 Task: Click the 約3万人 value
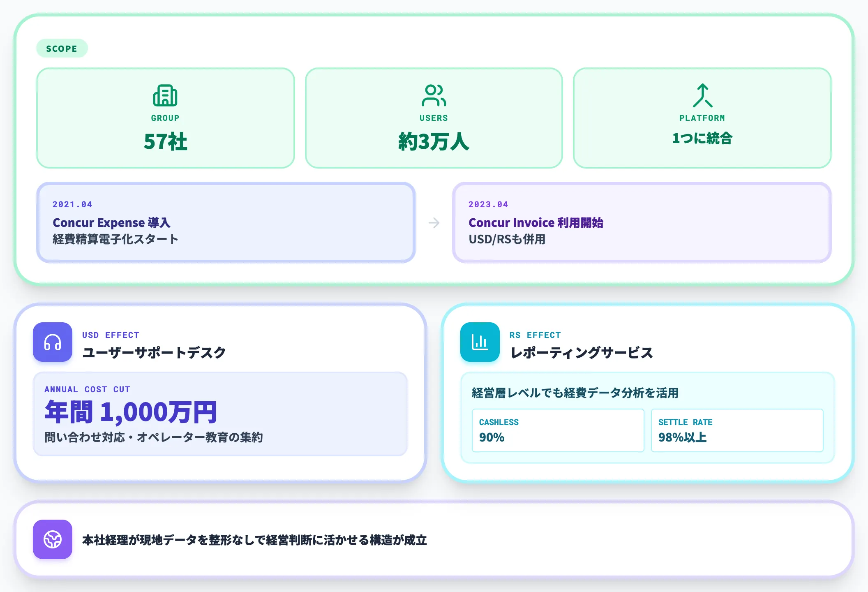tap(434, 141)
